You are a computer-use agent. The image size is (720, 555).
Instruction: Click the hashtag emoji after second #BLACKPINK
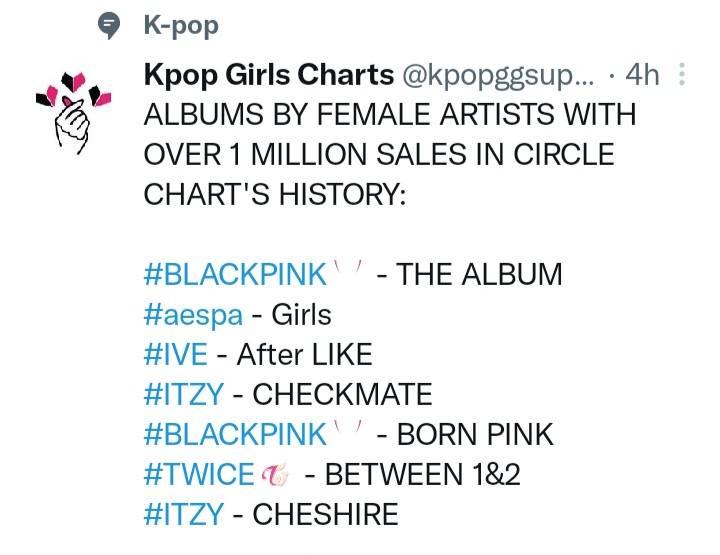[349, 428]
